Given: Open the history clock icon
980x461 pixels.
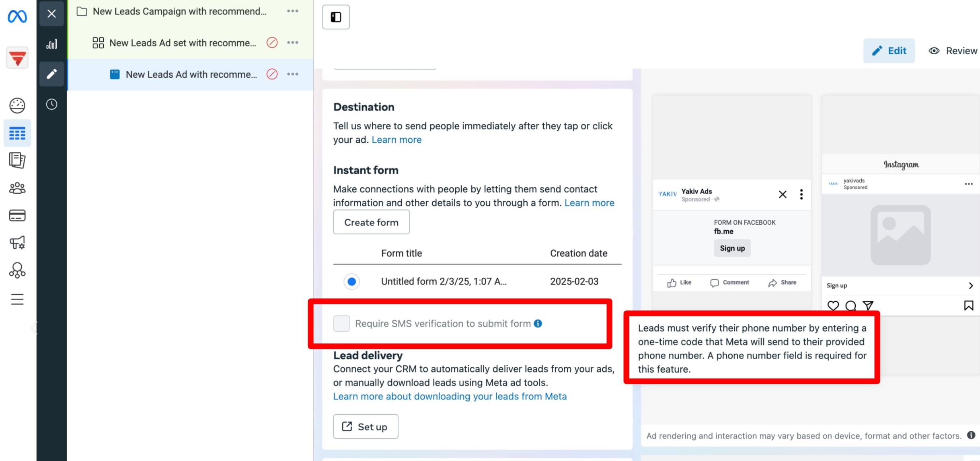Looking at the screenshot, I should [x=51, y=104].
